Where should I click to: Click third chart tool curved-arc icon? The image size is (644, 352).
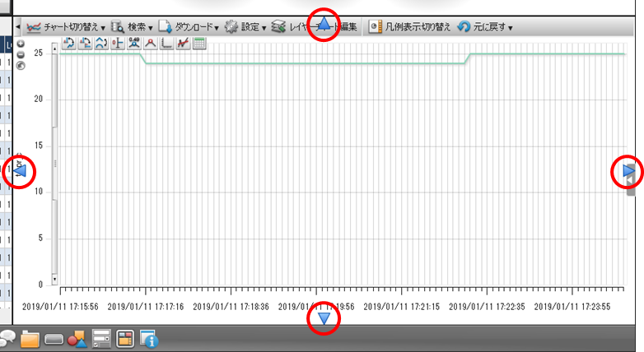101,43
